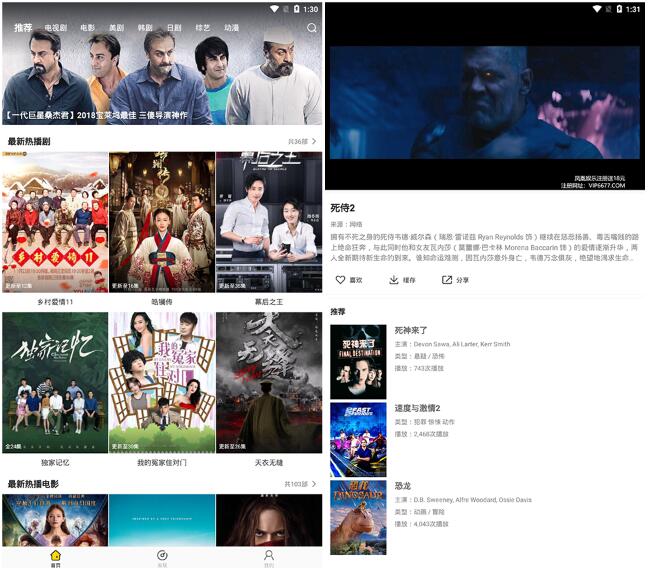The width and height of the screenshot is (648, 568).
Task: Switch to the 综艺 tab
Action: coord(202,28)
